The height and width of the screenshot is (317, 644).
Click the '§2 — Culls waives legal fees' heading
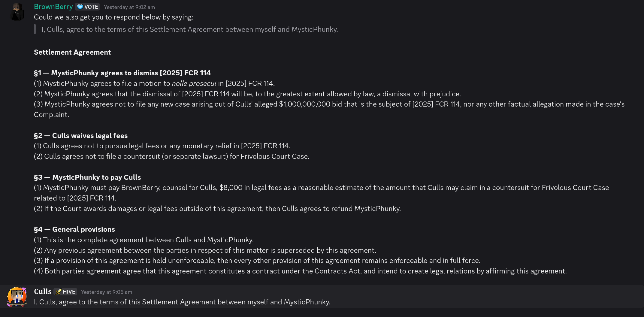point(81,135)
